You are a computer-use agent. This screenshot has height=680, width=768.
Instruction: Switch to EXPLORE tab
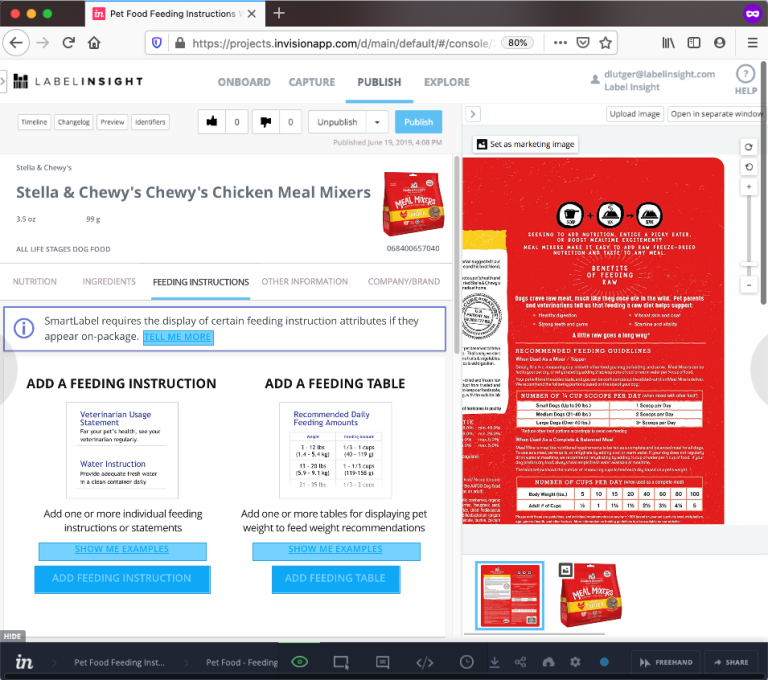coord(447,82)
